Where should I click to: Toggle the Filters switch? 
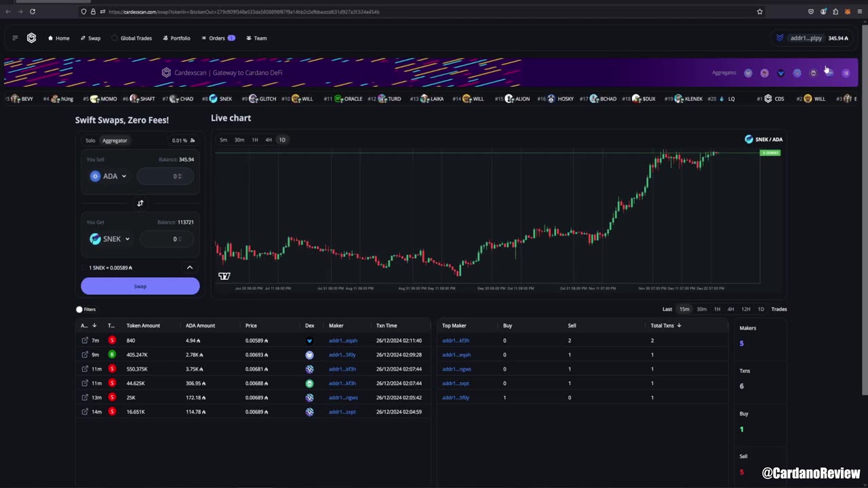pyautogui.click(x=80, y=309)
